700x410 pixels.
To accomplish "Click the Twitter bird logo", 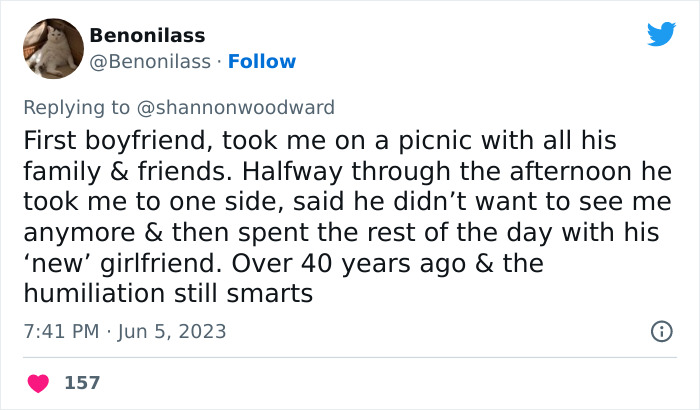I will (661, 34).
